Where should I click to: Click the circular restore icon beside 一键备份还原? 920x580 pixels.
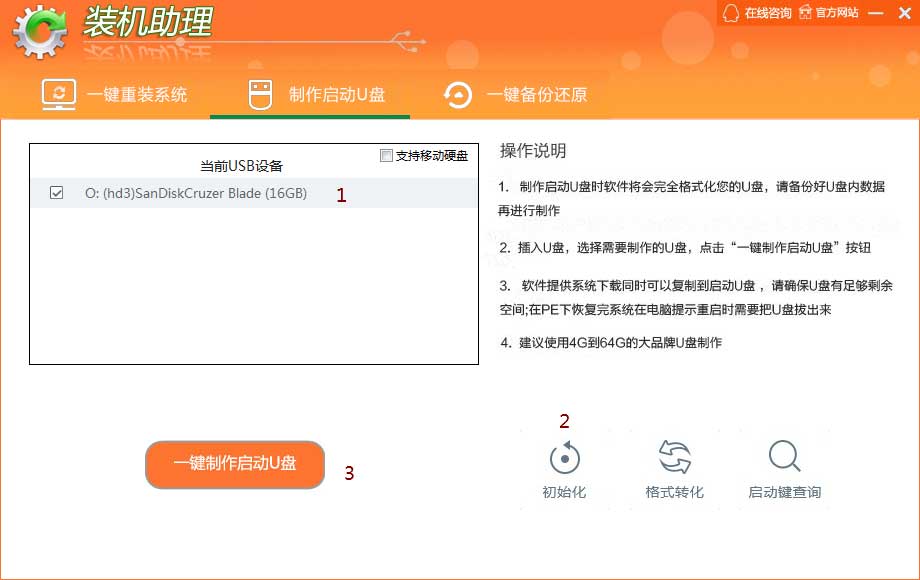click(x=458, y=95)
